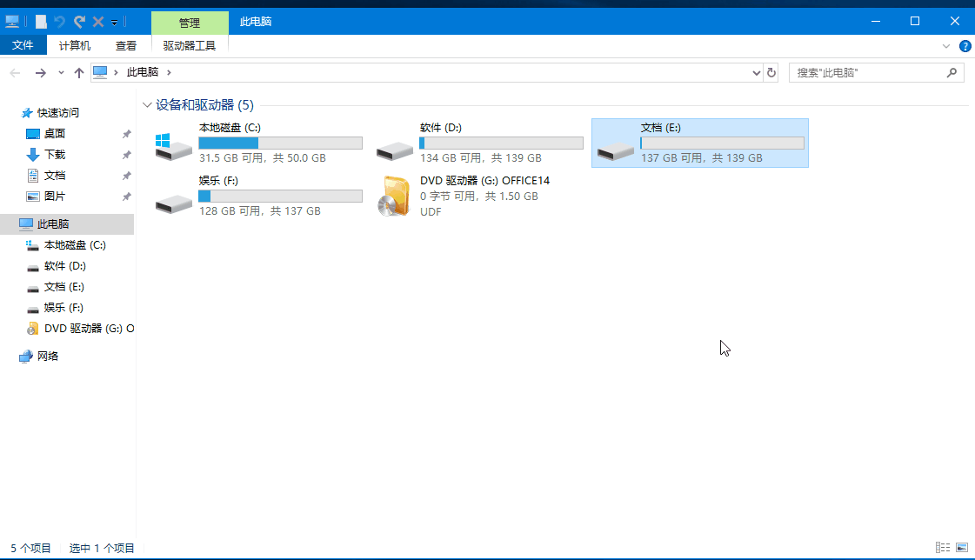Go forward with the forward arrow
Viewport: 975px width, 560px height.
[x=40, y=73]
